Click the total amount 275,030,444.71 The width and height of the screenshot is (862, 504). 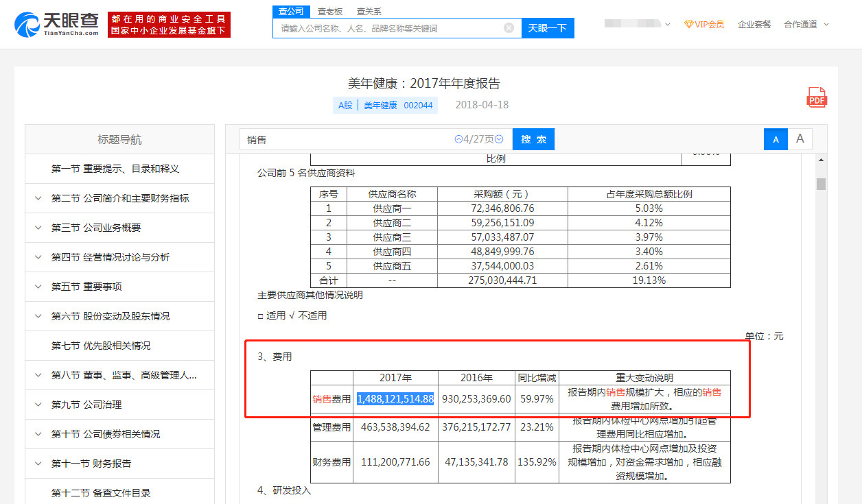point(502,280)
